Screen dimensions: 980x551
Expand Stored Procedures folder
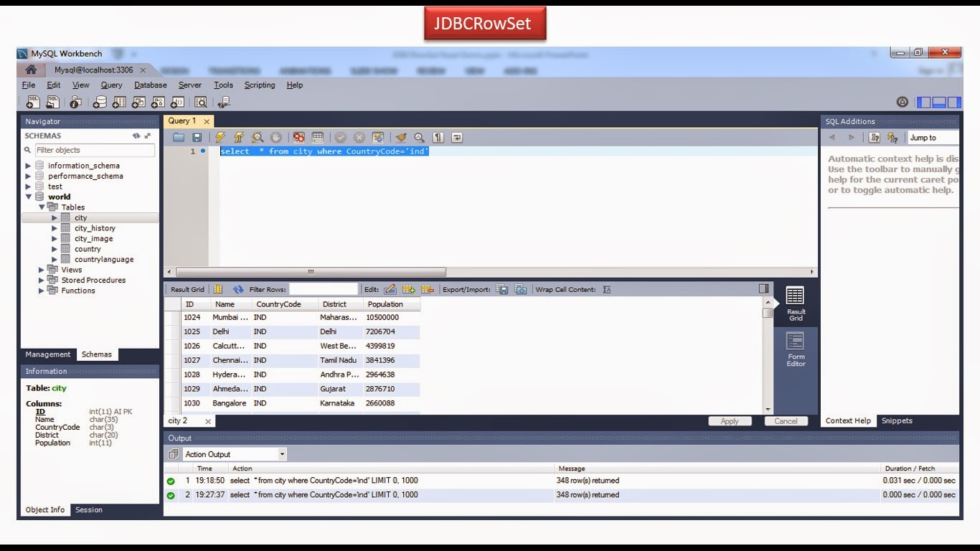pyautogui.click(x=42, y=281)
